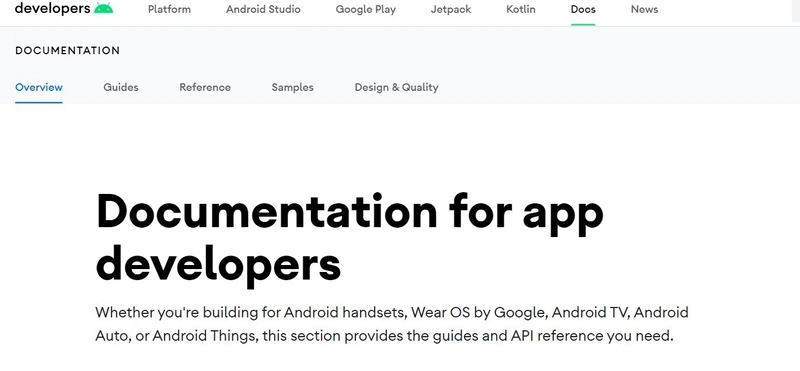Viewport: 800px width, 371px height.
Task: Switch to the Samples tab
Action: [293, 87]
